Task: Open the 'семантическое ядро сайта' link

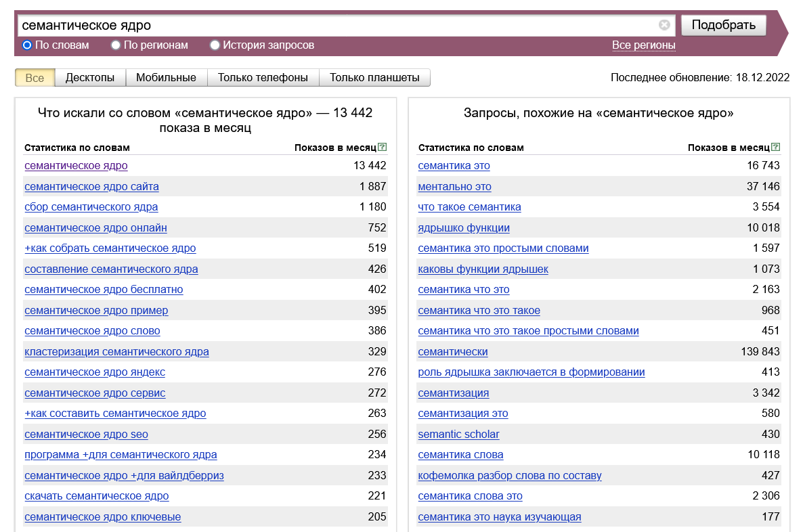Action: (x=91, y=187)
